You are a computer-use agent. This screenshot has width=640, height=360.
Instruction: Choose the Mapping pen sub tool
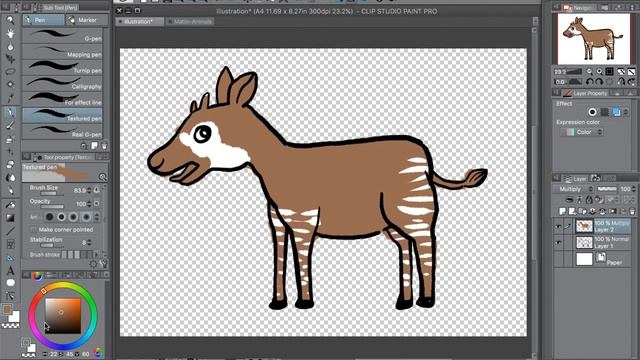pos(62,52)
